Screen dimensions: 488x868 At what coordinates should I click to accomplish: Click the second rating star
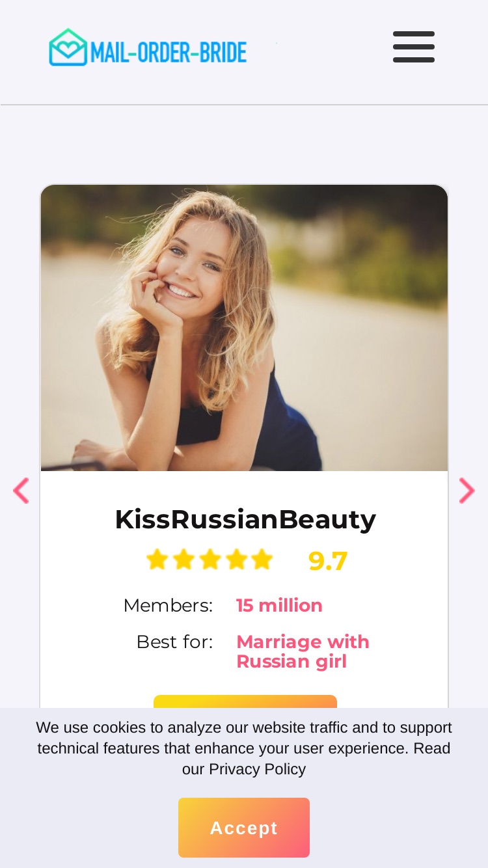[183, 560]
